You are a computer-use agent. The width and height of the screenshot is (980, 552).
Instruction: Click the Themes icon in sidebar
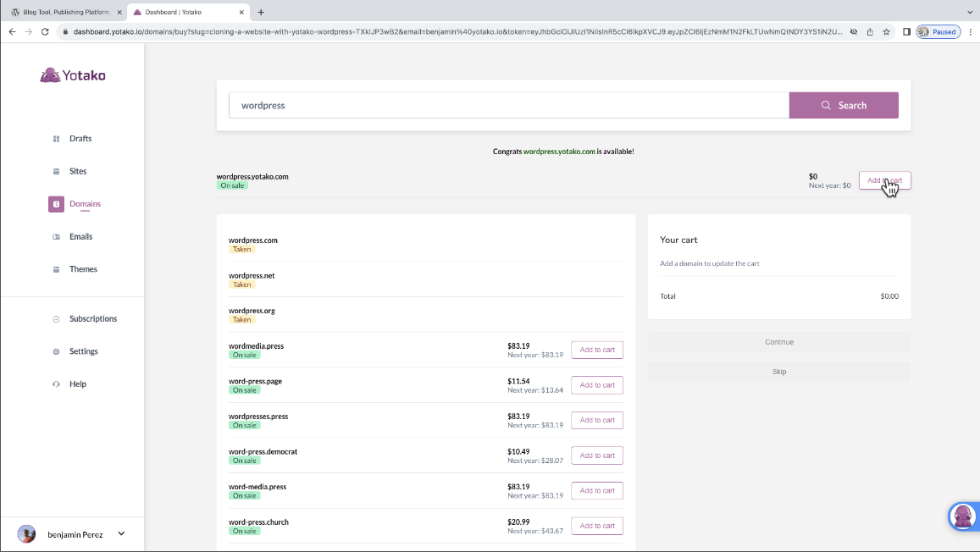[56, 269]
